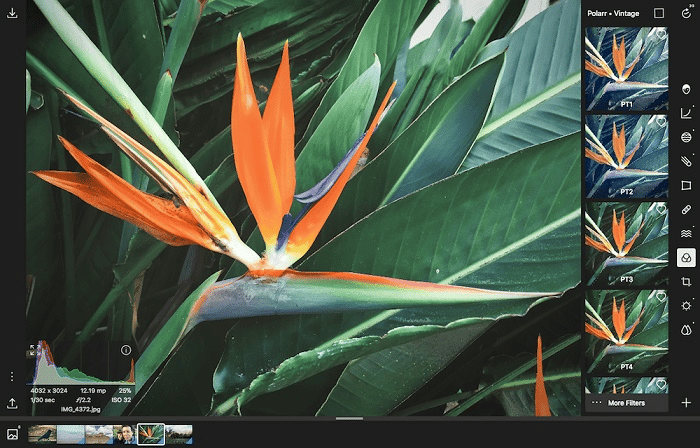
Task: Select the bird photo thumbnail in filmstrip
Action: pos(43,433)
